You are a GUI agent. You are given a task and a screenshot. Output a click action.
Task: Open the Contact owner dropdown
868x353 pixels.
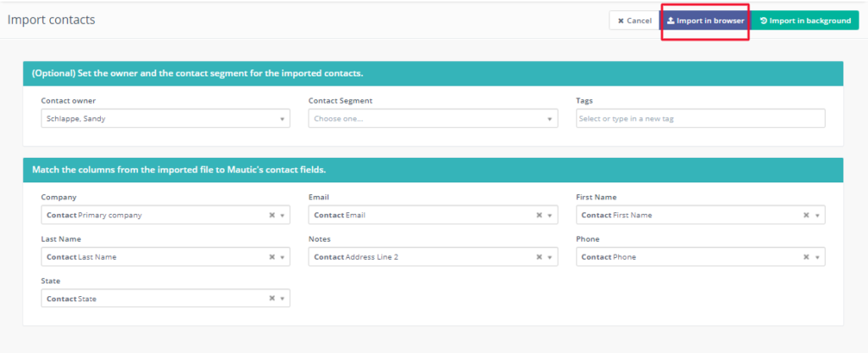pos(165,119)
